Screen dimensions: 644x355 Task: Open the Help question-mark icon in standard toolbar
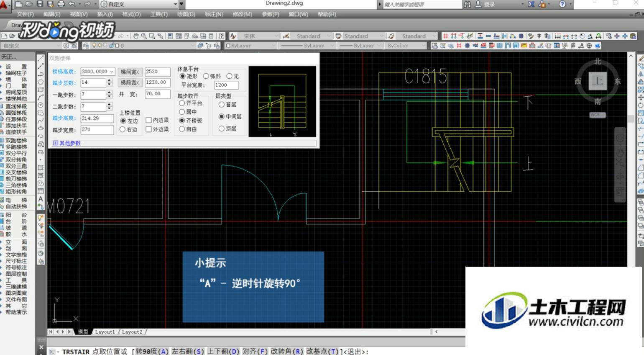(222, 36)
